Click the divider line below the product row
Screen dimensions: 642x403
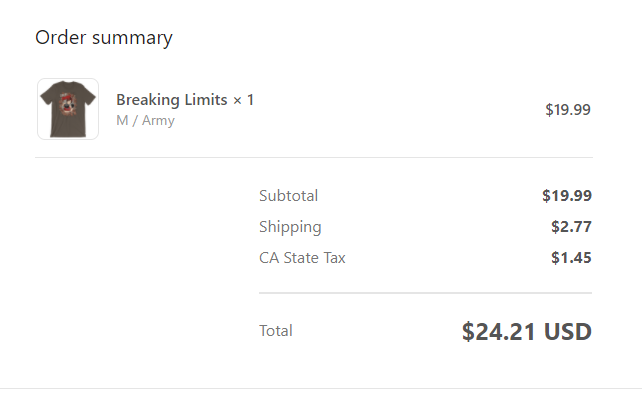pyautogui.click(x=314, y=157)
